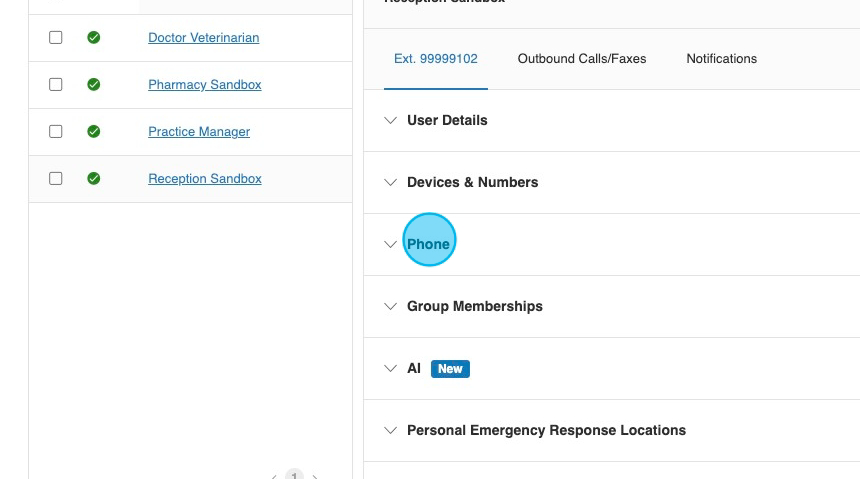Click the New badge beside AI
The width and height of the screenshot is (860, 479).
(x=450, y=369)
